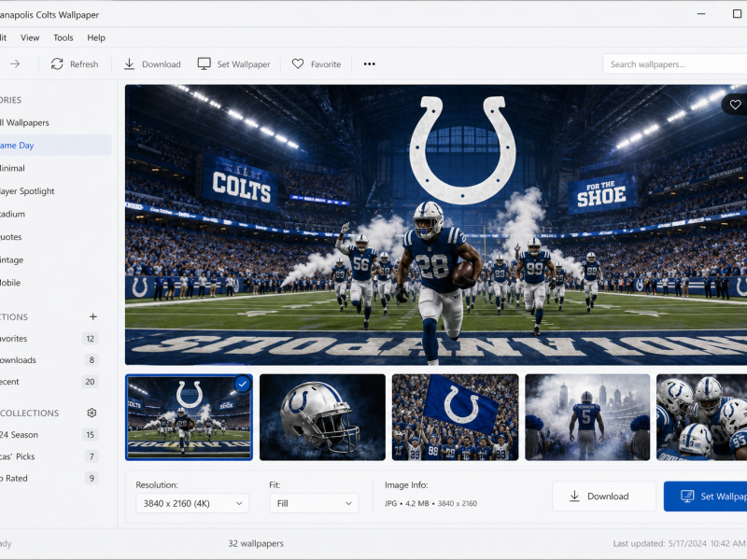Toggle the checkmark on the selected stadium thumbnail

[243, 384]
